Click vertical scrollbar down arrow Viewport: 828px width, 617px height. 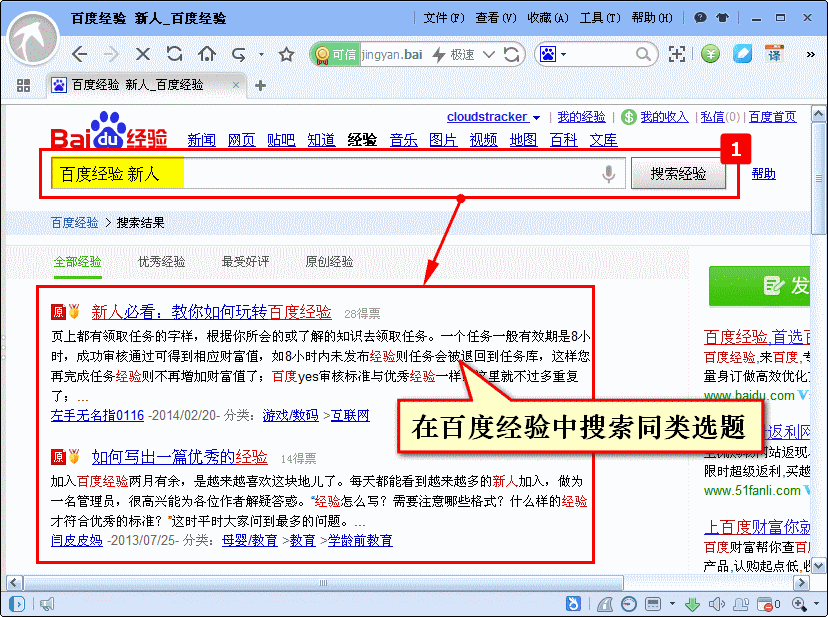point(818,565)
